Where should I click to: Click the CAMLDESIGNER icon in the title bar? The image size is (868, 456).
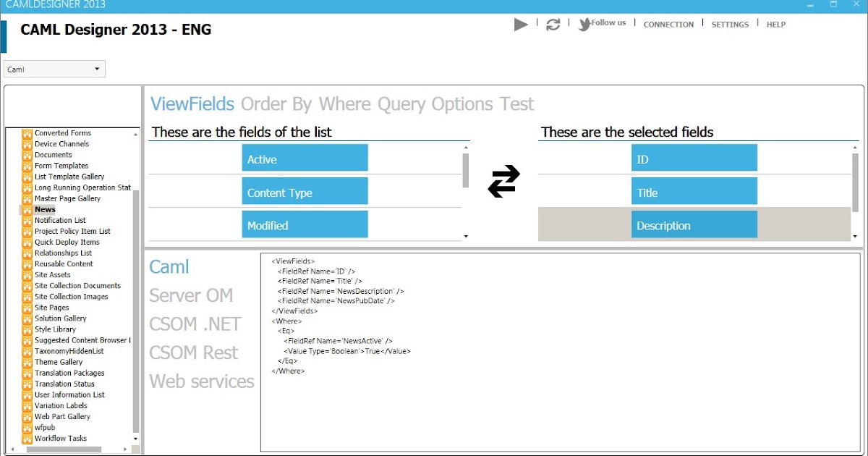[x=7, y=4]
